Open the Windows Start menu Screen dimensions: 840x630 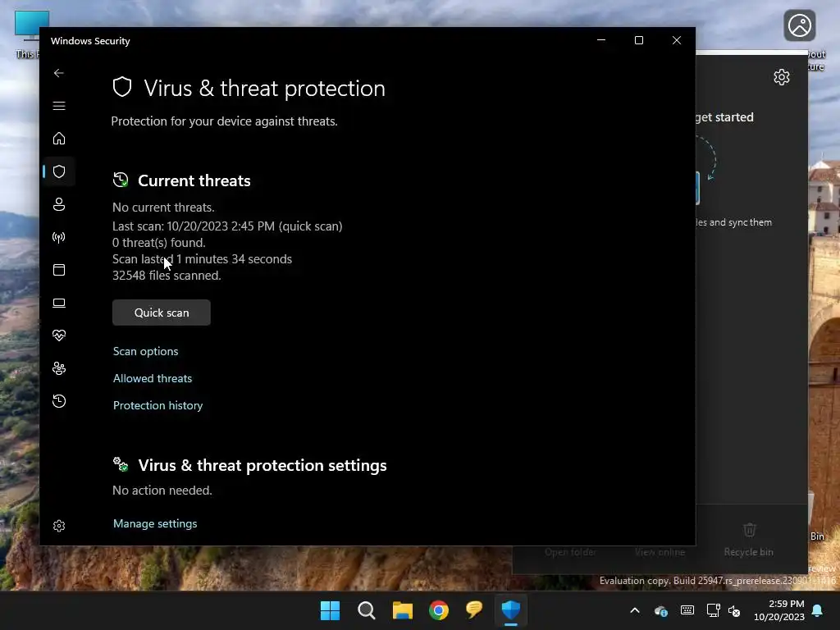pos(330,610)
